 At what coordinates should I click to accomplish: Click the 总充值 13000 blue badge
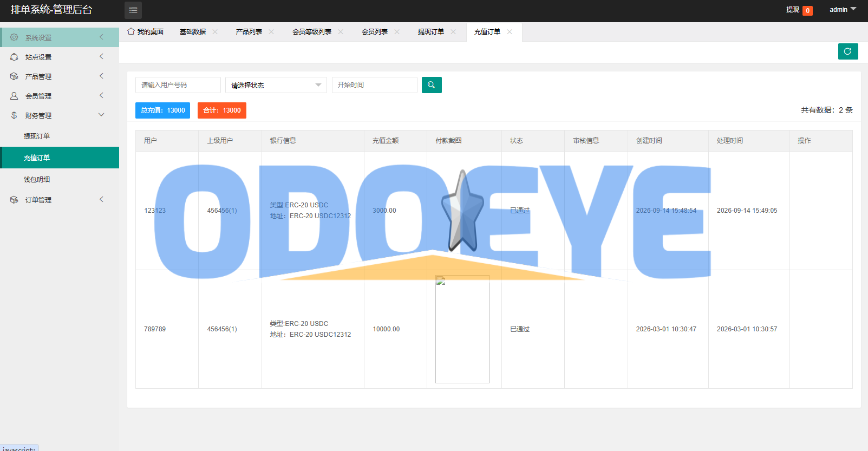pyautogui.click(x=162, y=110)
